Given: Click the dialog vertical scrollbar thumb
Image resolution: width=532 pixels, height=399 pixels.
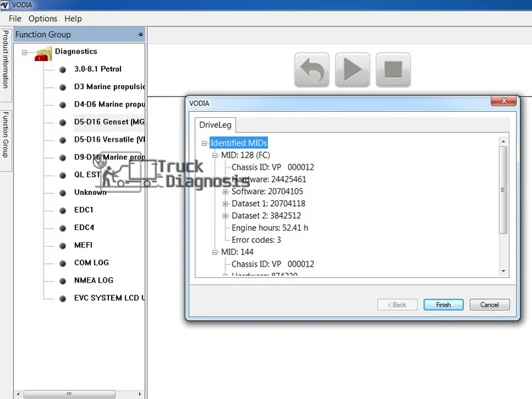Looking at the screenshot, I should tap(503, 190).
